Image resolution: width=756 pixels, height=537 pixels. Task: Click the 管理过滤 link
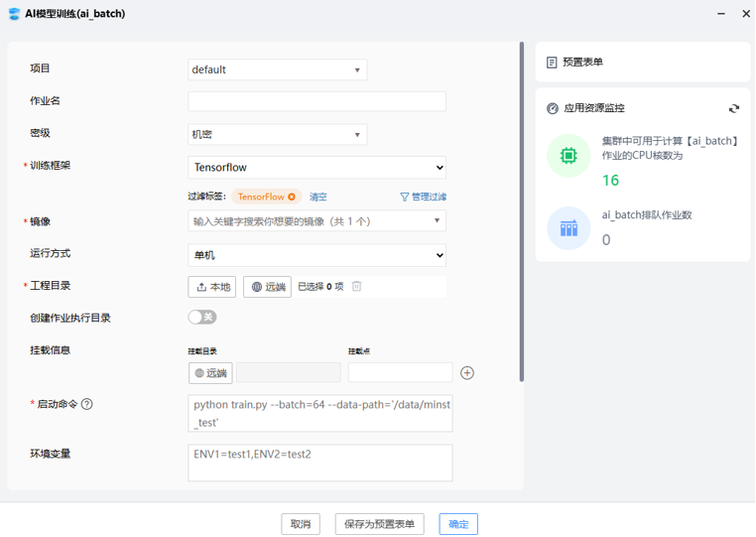coord(423,197)
